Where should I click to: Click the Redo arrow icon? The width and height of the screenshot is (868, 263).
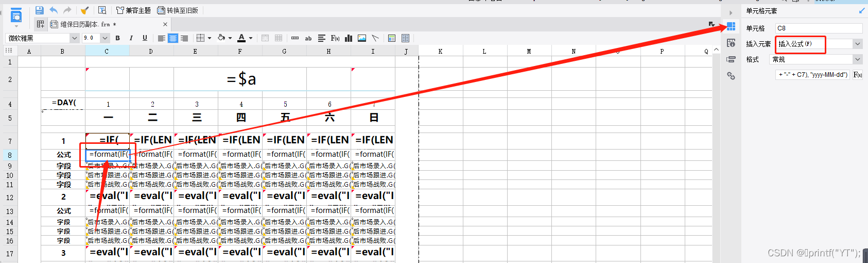(x=67, y=10)
